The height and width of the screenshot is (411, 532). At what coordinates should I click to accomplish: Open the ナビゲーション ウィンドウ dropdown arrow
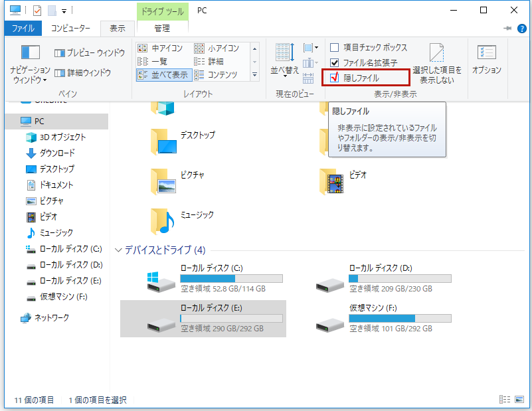click(x=44, y=80)
